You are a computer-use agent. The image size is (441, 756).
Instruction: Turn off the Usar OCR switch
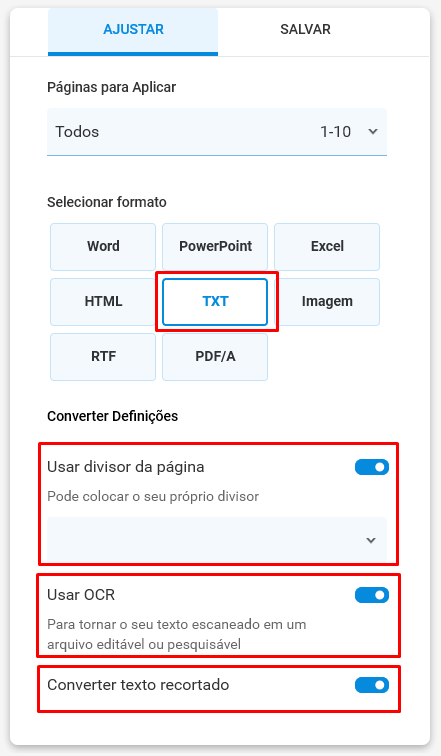tap(372, 595)
